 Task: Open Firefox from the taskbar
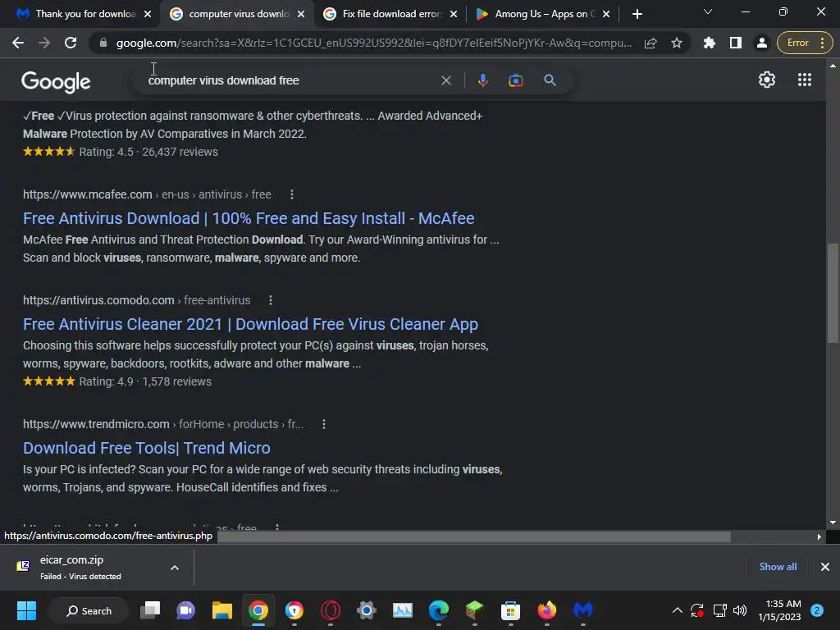[547, 610]
